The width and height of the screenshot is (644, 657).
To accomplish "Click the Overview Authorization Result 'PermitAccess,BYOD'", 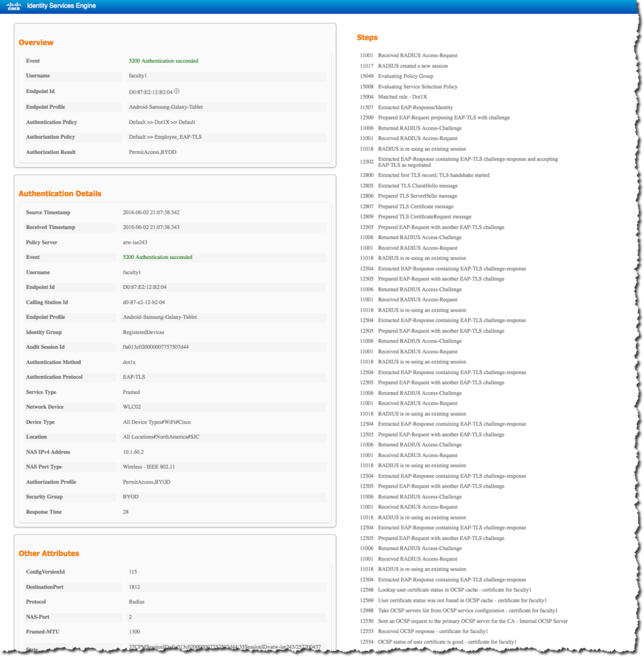I will pos(153,152).
